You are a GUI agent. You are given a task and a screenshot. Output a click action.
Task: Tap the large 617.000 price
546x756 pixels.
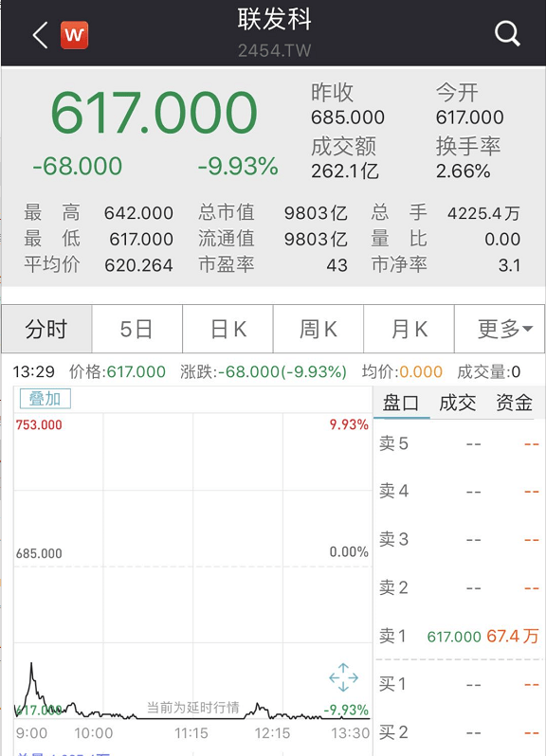[154, 113]
